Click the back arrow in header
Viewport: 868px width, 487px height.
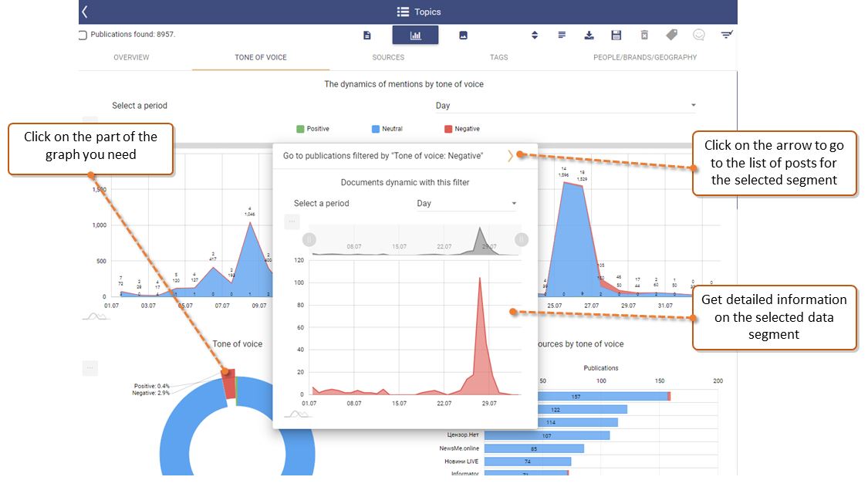point(85,12)
